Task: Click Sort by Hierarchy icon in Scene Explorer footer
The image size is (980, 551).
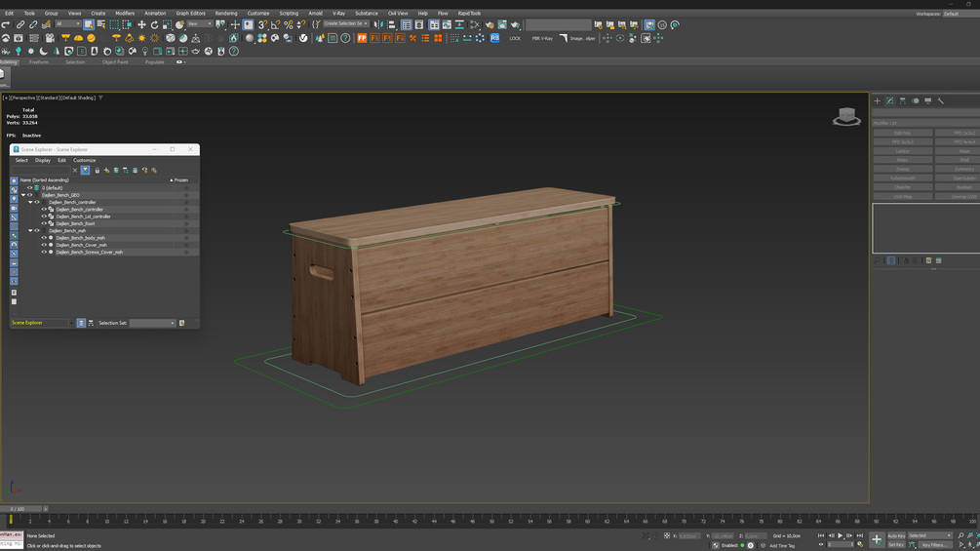Action: 91,323
